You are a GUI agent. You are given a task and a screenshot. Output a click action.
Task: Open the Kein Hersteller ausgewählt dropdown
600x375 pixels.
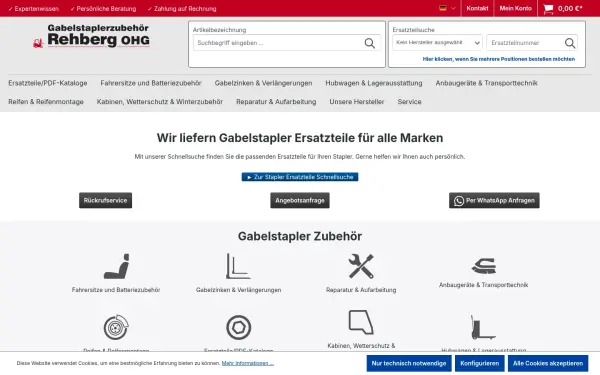tap(437, 43)
